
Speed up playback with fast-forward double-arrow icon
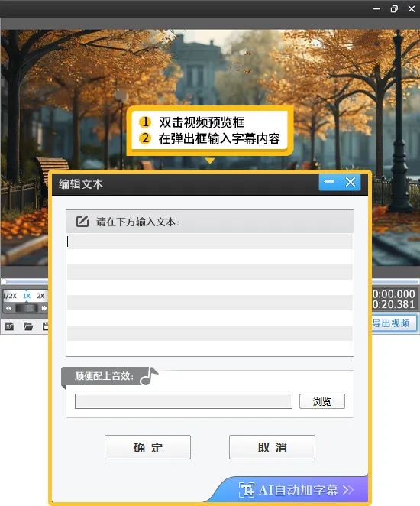click(x=44, y=308)
